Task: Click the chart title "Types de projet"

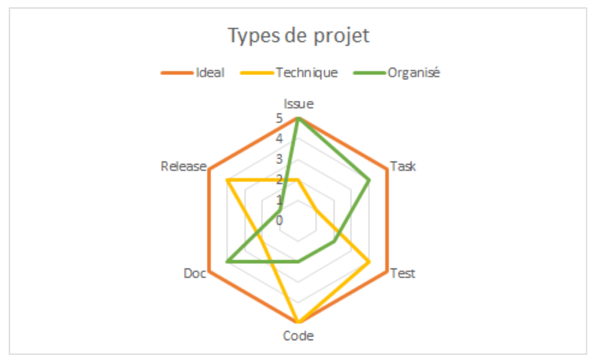Action: [x=299, y=35]
